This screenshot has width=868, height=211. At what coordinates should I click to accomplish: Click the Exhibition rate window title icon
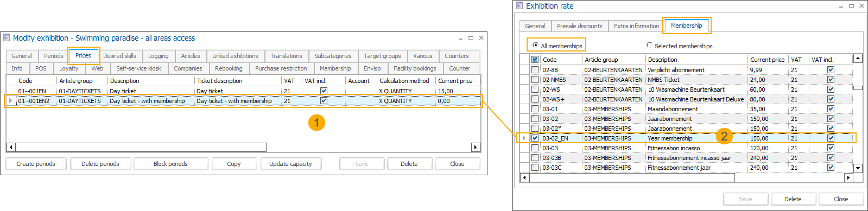(x=519, y=6)
